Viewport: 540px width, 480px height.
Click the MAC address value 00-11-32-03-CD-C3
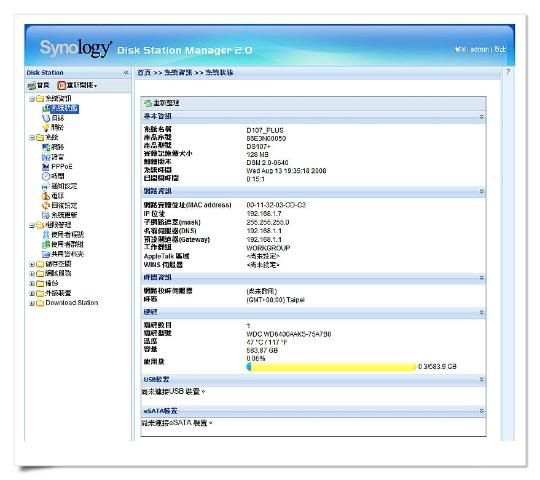pos(276,205)
